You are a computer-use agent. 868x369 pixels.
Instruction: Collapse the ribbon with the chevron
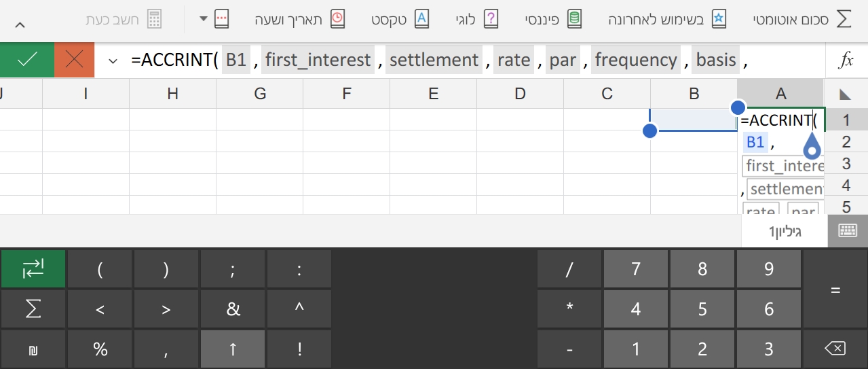pos(20,25)
